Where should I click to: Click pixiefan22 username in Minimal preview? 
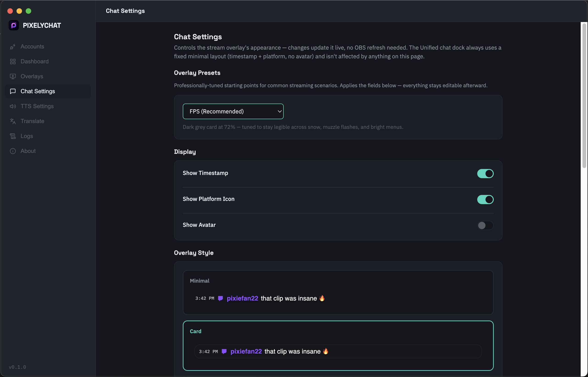click(x=243, y=298)
